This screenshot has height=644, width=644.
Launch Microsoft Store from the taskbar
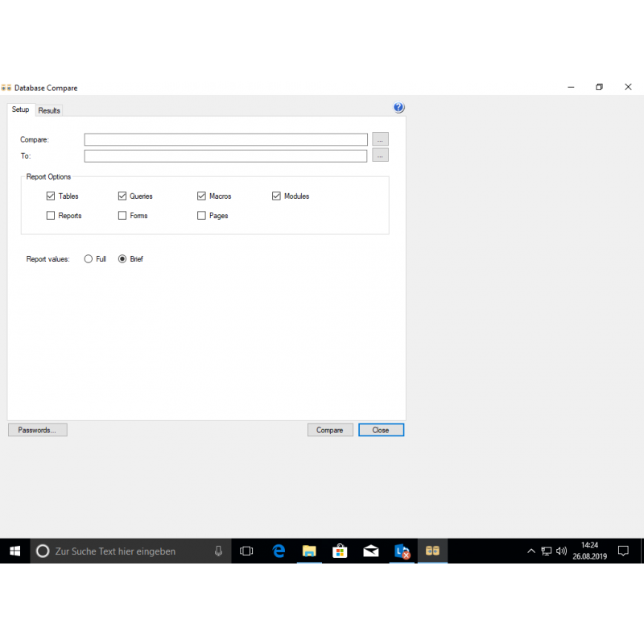[340, 551]
